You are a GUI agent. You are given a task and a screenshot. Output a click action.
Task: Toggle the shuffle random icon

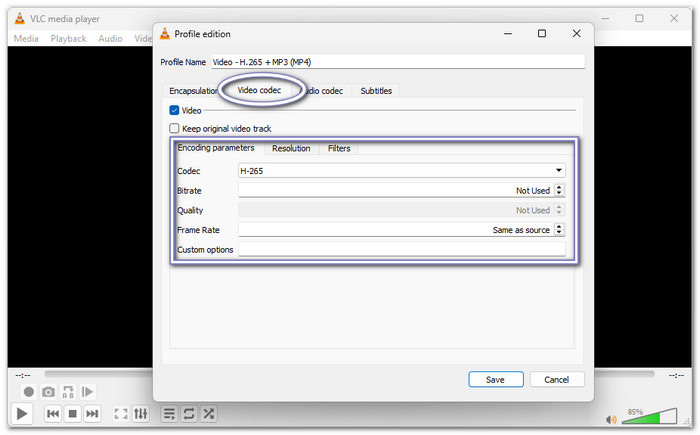[x=208, y=414]
